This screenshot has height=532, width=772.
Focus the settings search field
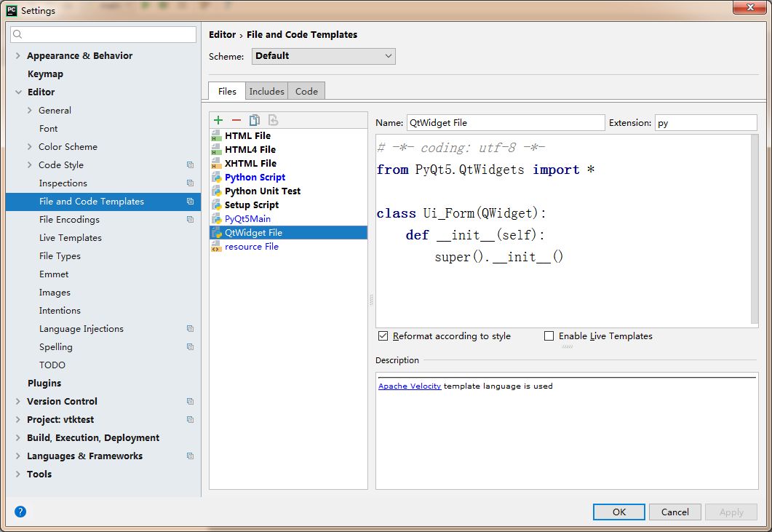pos(103,34)
